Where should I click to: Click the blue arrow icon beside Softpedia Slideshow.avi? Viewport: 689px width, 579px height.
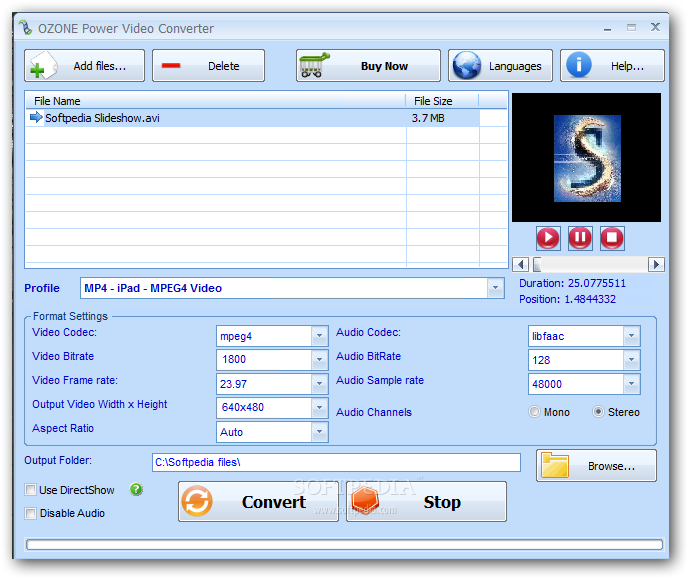36,117
